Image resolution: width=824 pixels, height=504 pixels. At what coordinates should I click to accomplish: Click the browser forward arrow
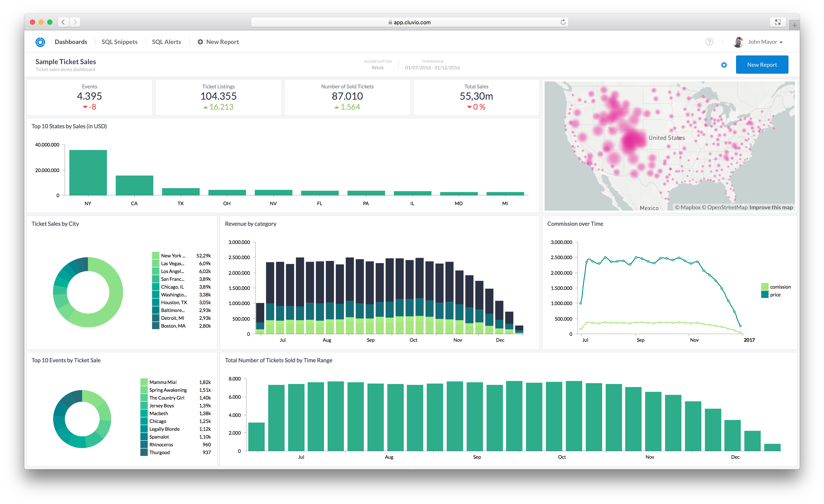click(x=75, y=22)
